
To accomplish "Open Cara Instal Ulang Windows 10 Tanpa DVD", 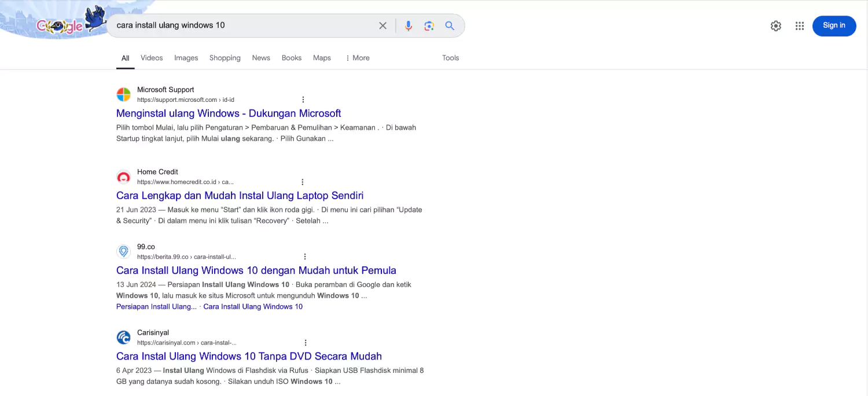I will 249,357.
